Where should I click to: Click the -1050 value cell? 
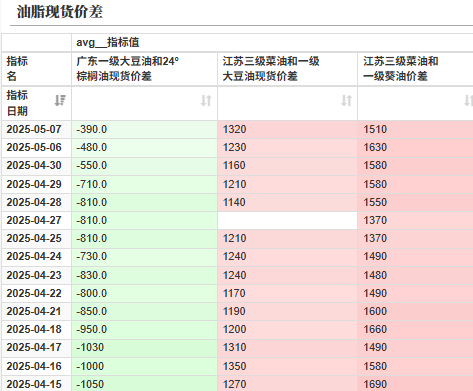(144, 384)
